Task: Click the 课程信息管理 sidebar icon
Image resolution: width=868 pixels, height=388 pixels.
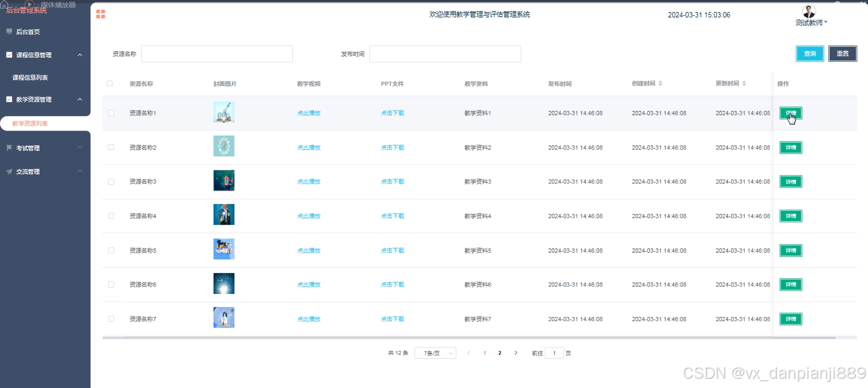Action: [x=9, y=54]
